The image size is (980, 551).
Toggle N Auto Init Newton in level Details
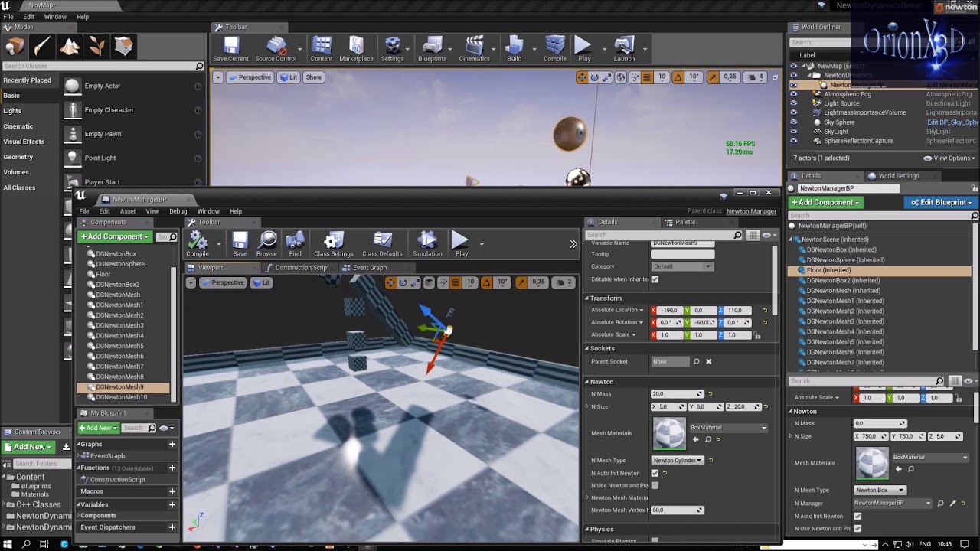(857, 516)
